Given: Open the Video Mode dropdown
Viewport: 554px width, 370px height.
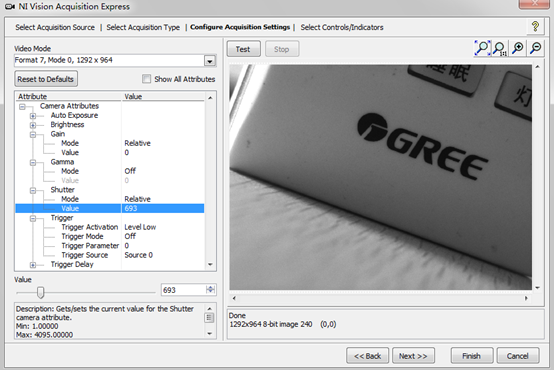Looking at the screenshot, I should point(210,61).
